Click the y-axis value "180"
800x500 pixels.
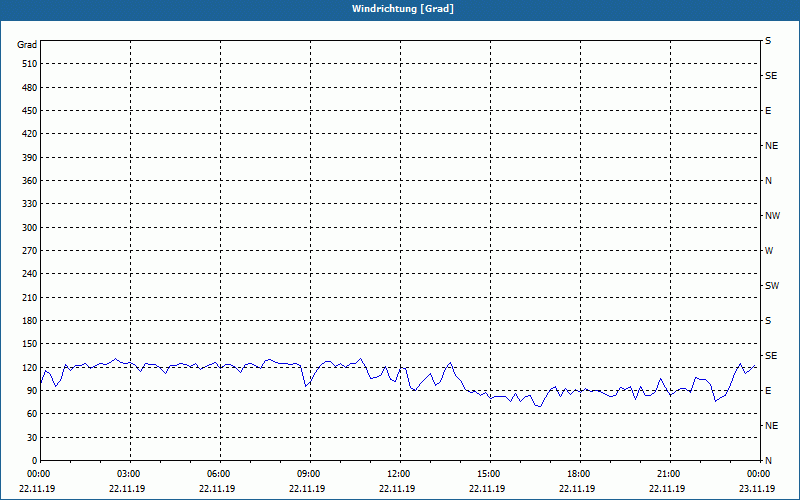(x=30, y=320)
